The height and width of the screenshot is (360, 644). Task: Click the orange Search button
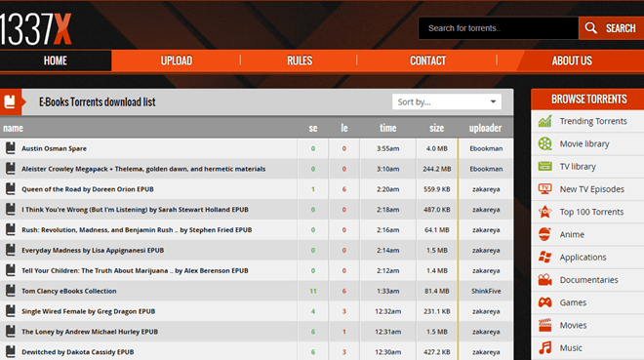click(x=611, y=28)
